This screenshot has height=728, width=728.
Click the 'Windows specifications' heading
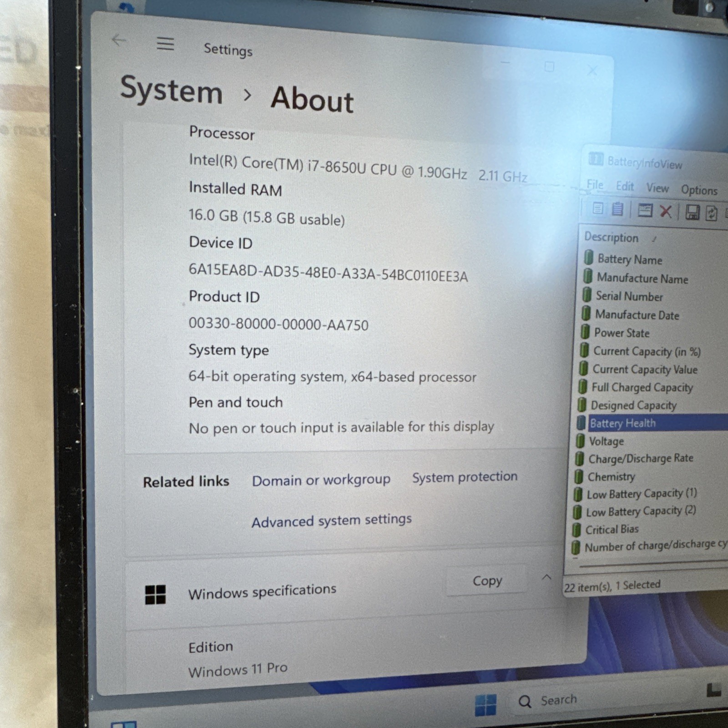(262, 591)
